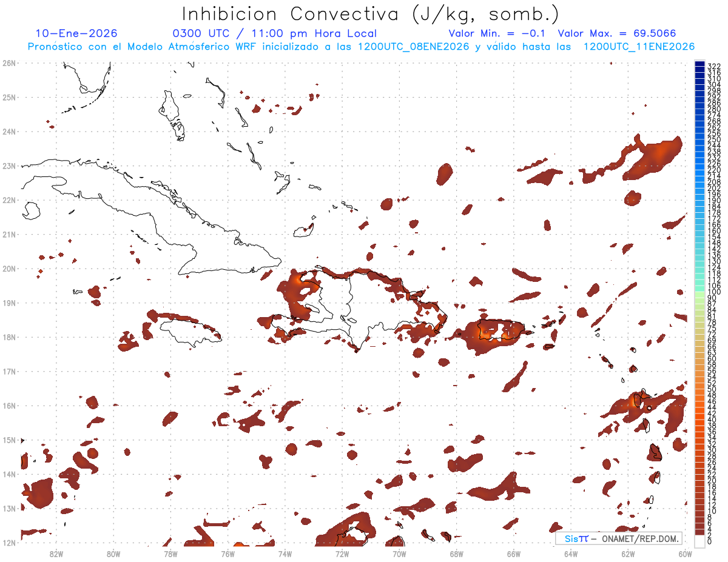The width and height of the screenshot is (728, 562).
Task: Click the '62W' longitude label
Action: pos(628,554)
